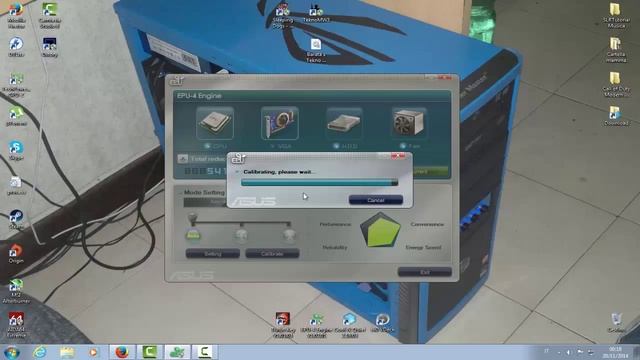Open the Steam desktop shortcut
The height and width of the screenshot is (360, 640).
point(16,219)
